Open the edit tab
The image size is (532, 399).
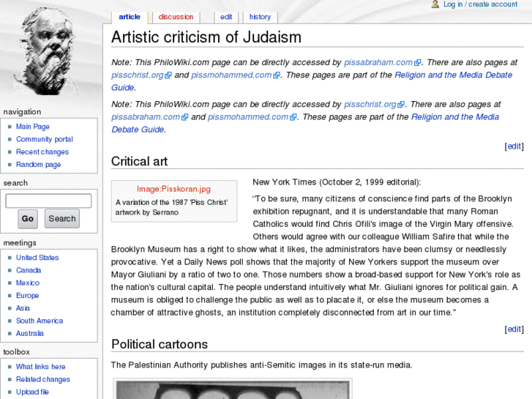pos(226,17)
